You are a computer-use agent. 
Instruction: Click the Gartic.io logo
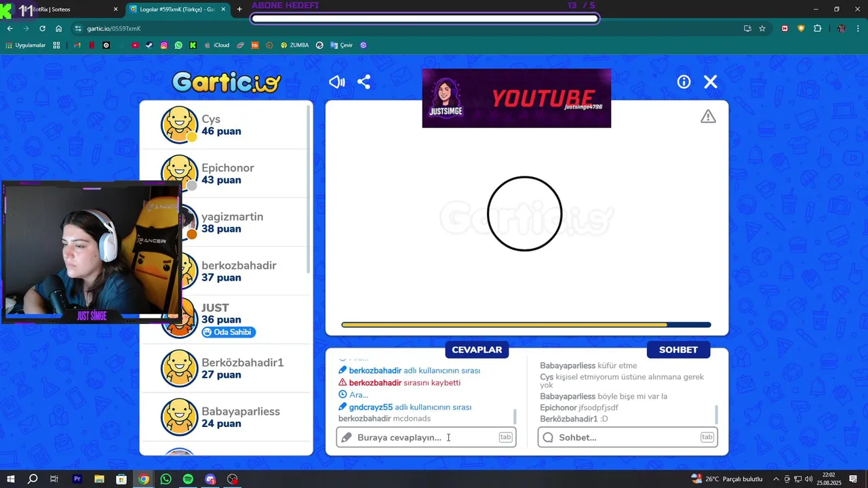coord(226,83)
